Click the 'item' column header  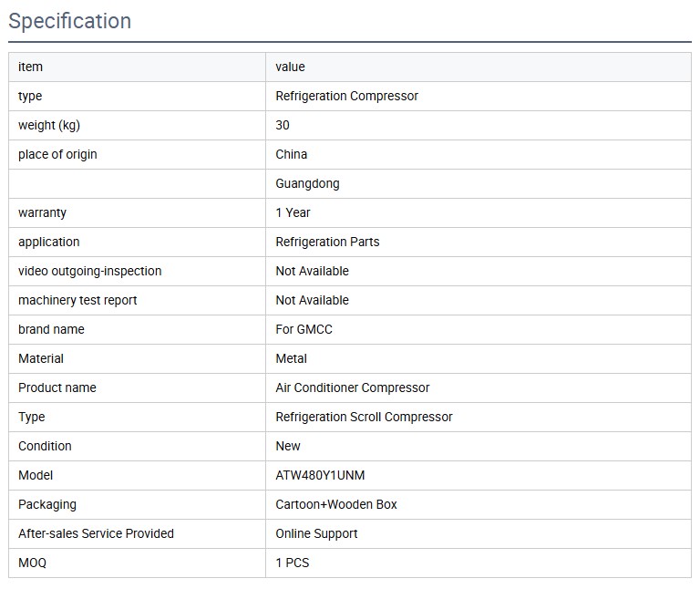pyautogui.click(x=30, y=67)
